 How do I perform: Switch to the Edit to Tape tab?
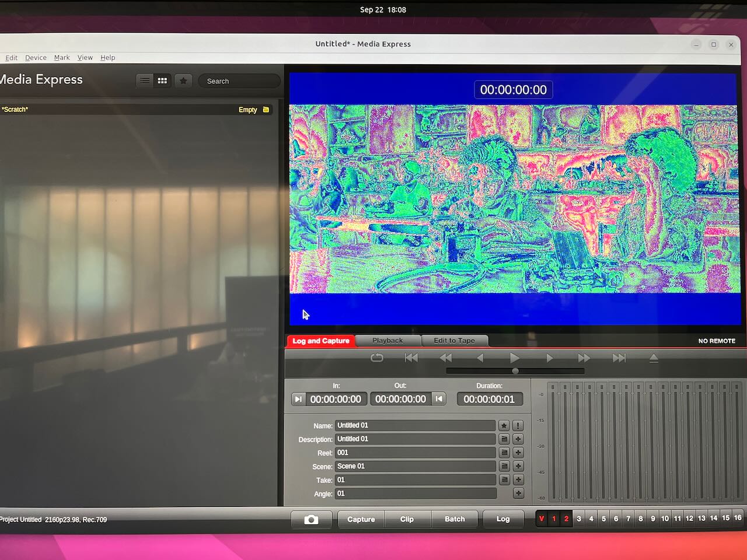454,341
